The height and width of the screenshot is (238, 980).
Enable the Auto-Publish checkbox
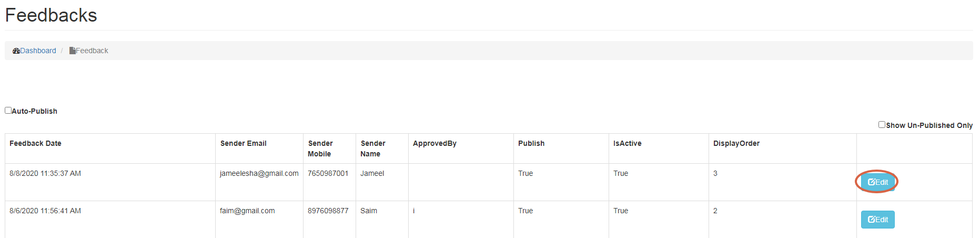(8, 111)
